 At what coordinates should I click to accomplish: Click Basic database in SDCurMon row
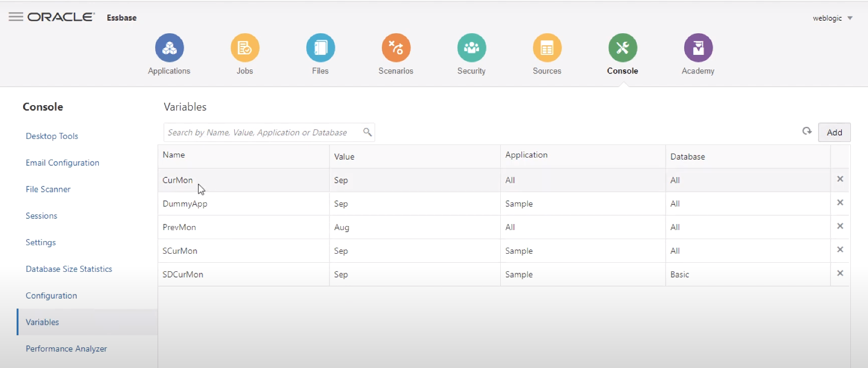click(x=680, y=274)
